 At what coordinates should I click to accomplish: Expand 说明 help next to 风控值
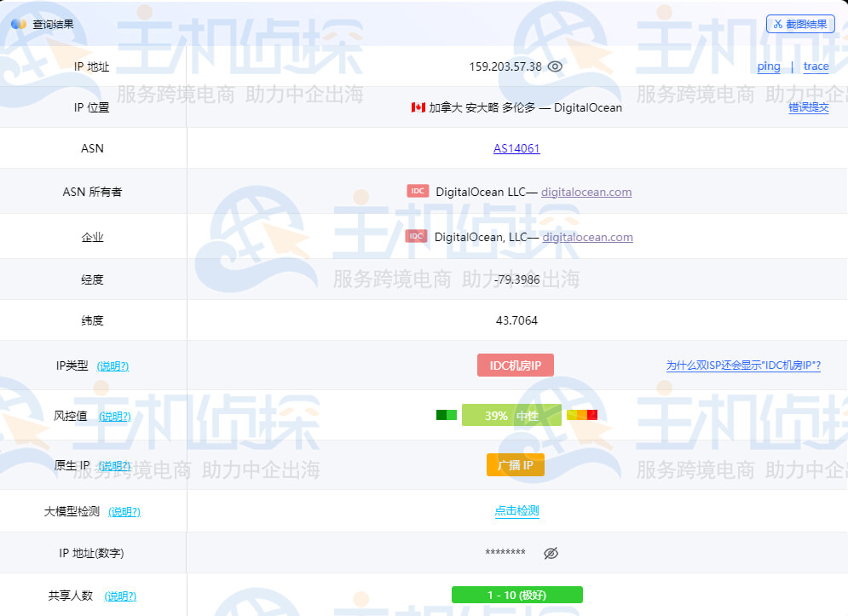tap(115, 416)
